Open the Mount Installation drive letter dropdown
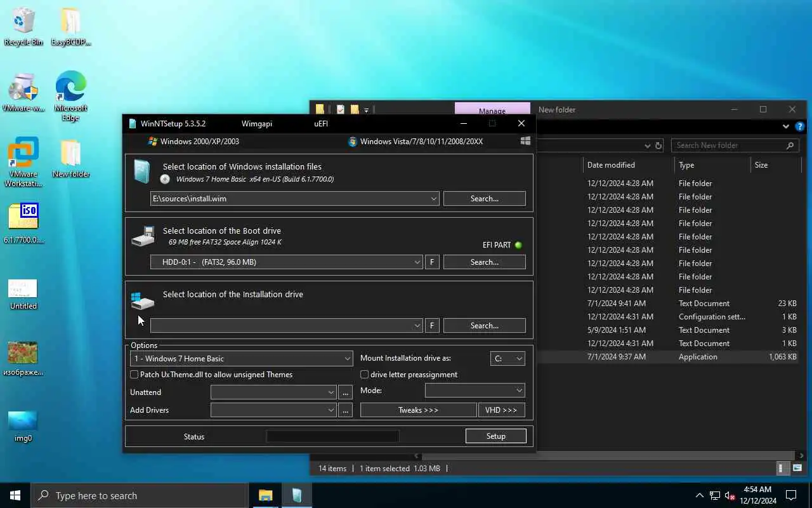Image resolution: width=812 pixels, height=508 pixels. point(507,359)
